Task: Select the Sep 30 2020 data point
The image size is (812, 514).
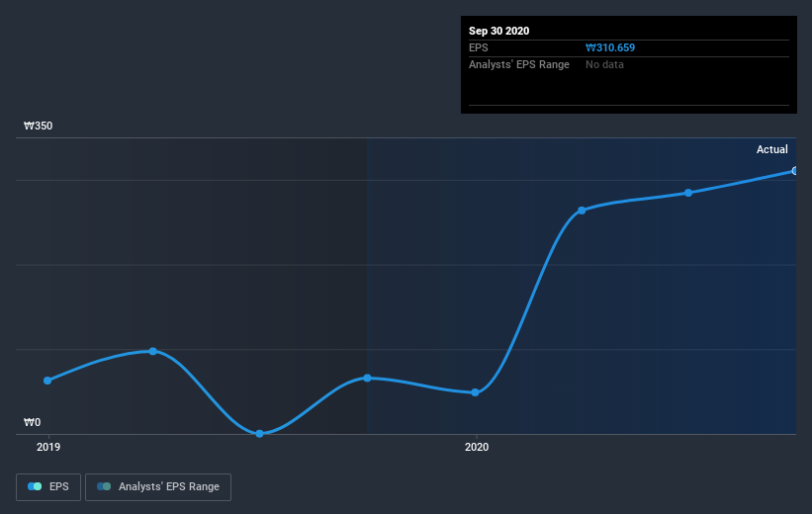Action: 794,171
